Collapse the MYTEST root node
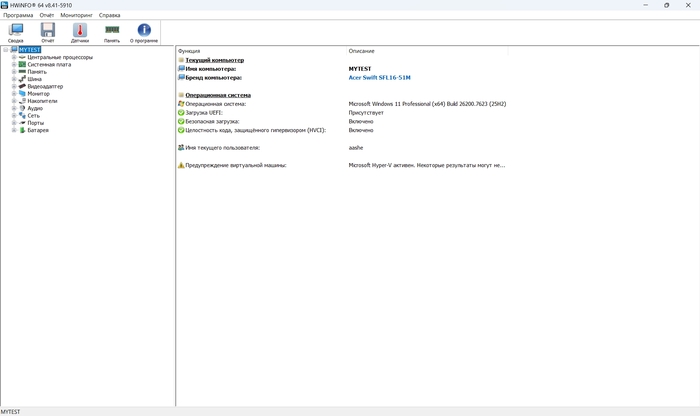The height and width of the screenshot is (416, 700). (5, 50)
